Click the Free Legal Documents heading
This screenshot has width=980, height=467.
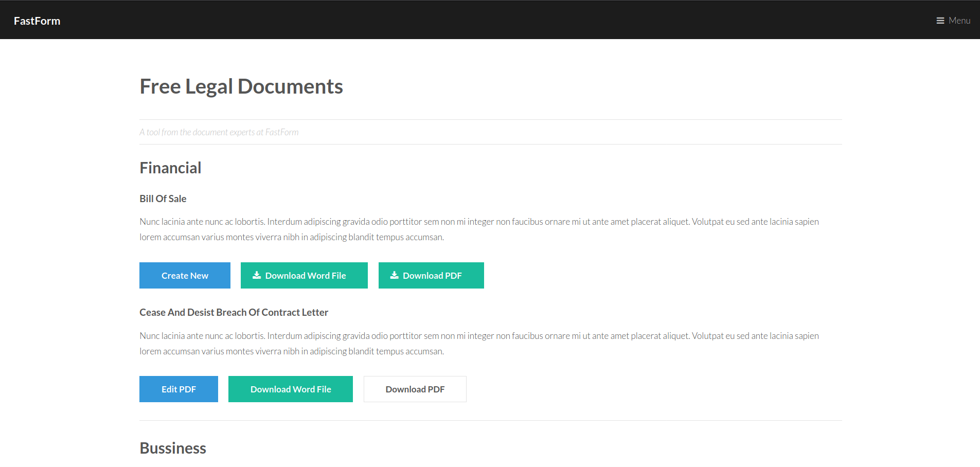tap(241, 86)
